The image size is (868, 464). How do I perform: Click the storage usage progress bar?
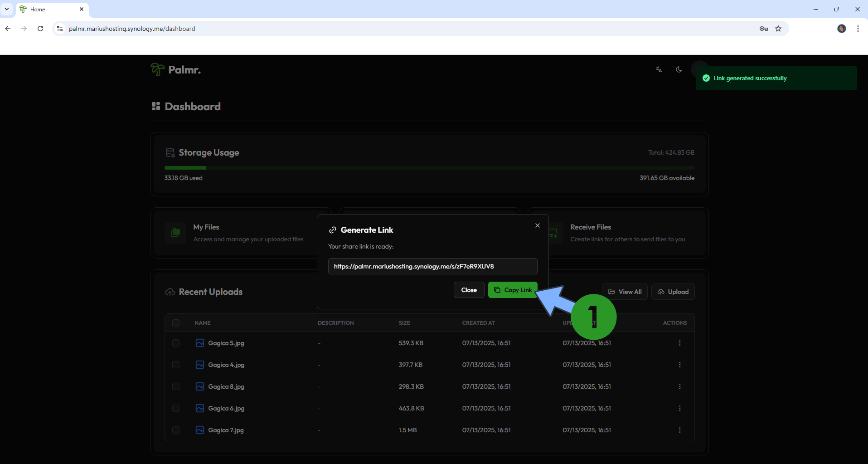[429, 168]
